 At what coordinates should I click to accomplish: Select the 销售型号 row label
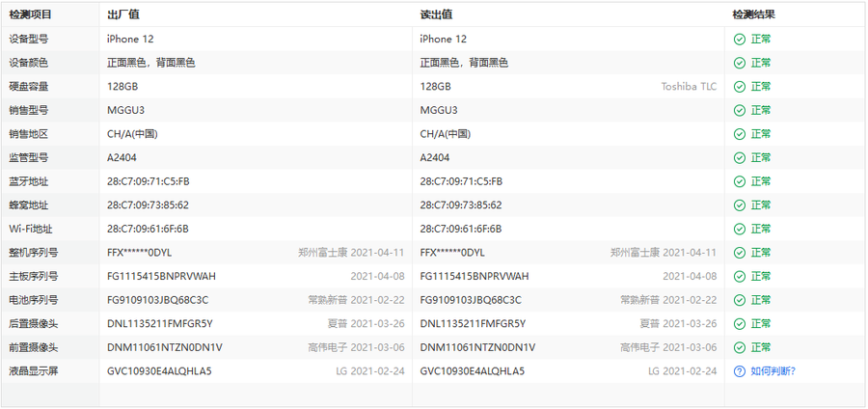[29, 111]
